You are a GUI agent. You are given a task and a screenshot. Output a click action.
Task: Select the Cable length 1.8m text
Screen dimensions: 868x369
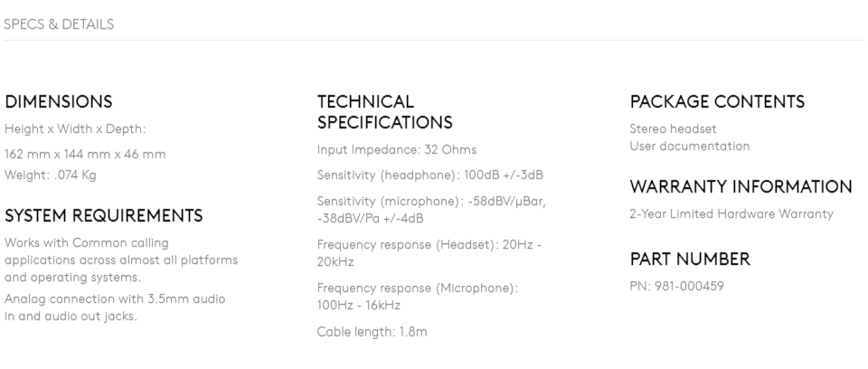[372, 332]
